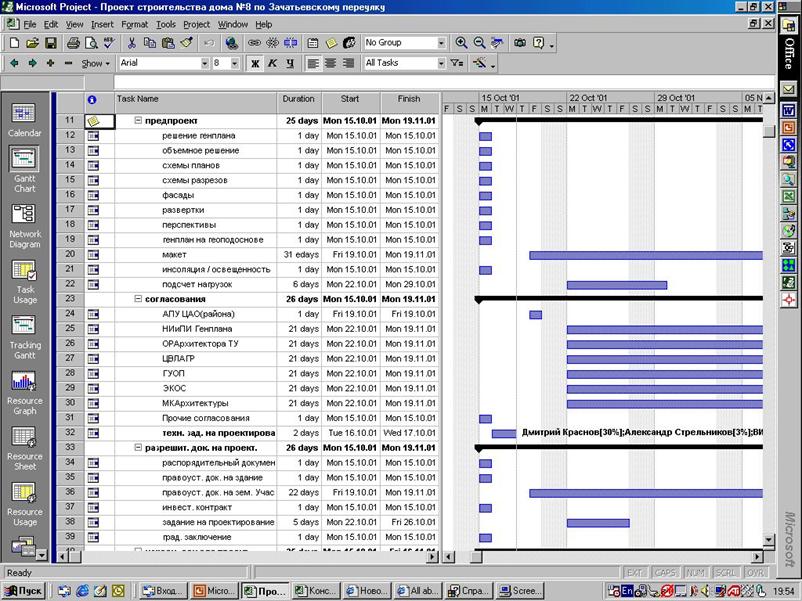Select Tracking Gantt in the View Bar
The width and height of the screenshot is (802, 601).
pyautogui.click(x=24, y=338)
